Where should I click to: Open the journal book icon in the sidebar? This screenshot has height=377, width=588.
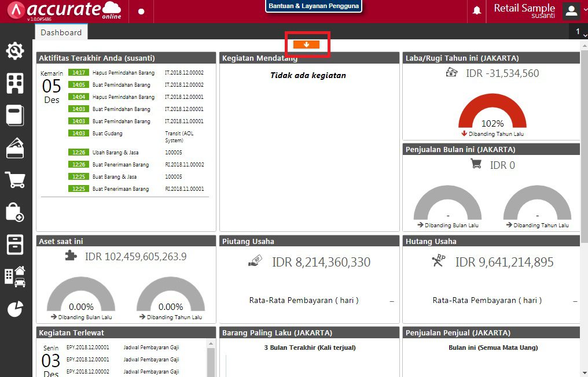click(16, 115)
